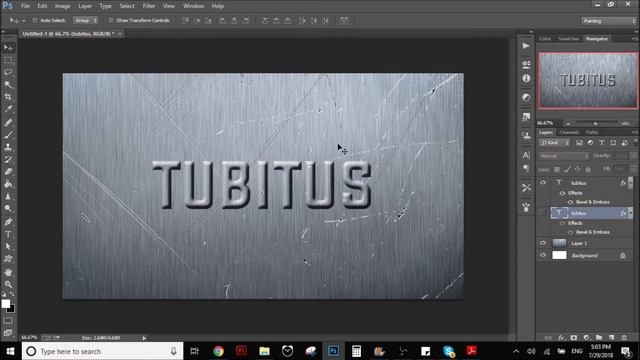Open the Character panel icon
The height and width of the screenshot is (360, 640).
(526, 156)
